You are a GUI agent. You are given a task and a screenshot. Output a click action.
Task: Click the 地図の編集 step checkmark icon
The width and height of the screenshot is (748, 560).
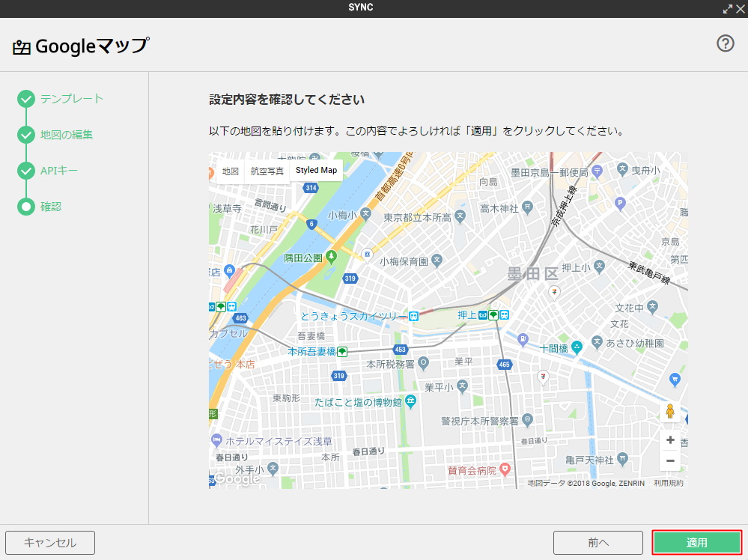26,135
